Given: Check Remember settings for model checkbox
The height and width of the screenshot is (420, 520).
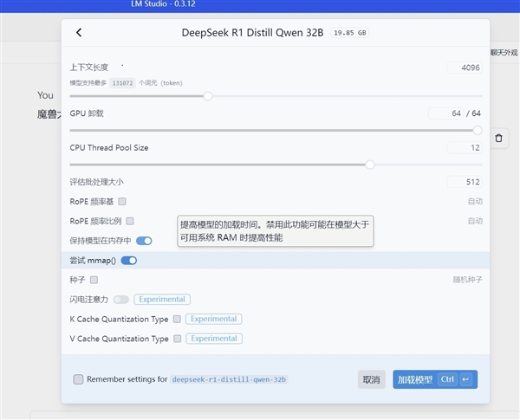Looking at the screenshot, I should (78, 379).
